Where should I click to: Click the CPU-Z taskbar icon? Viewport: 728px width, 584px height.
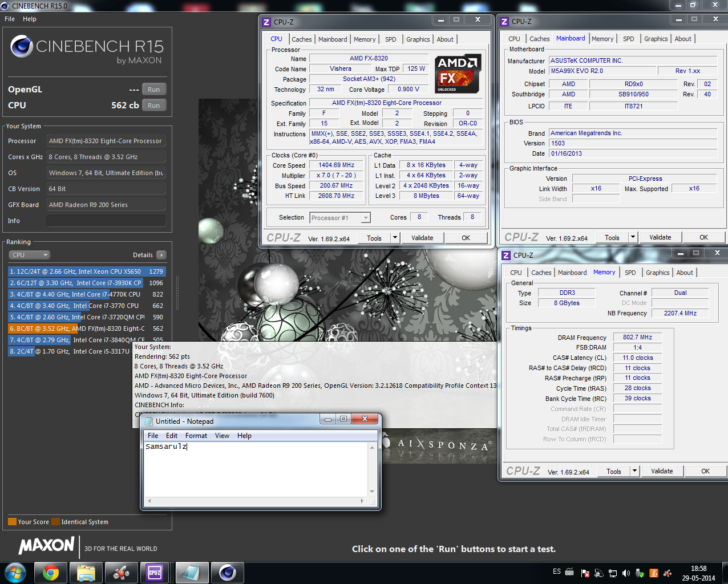(x=155, y=573)
